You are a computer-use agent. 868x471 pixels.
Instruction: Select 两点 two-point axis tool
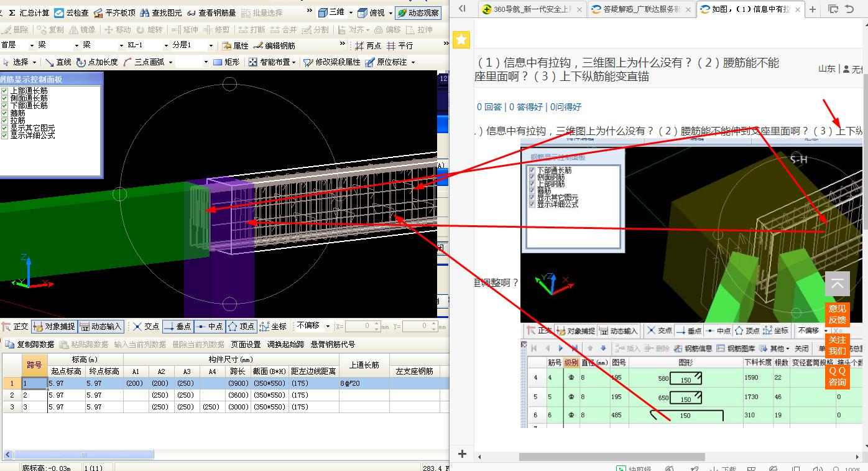coord(368,45)
